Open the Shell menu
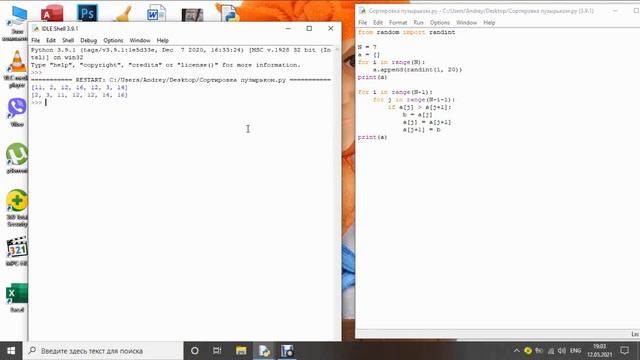Viewport: 640px width, 360px height. pos(68,40)
